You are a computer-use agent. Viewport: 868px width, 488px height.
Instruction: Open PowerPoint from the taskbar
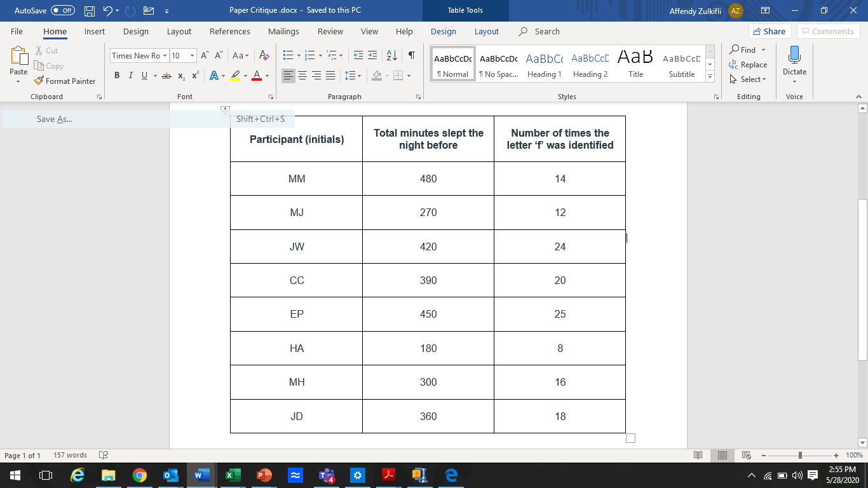pos(264,475)
